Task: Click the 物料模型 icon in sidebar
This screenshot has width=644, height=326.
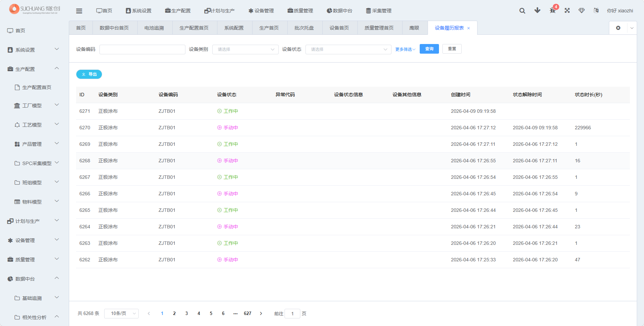Action: 17,202
